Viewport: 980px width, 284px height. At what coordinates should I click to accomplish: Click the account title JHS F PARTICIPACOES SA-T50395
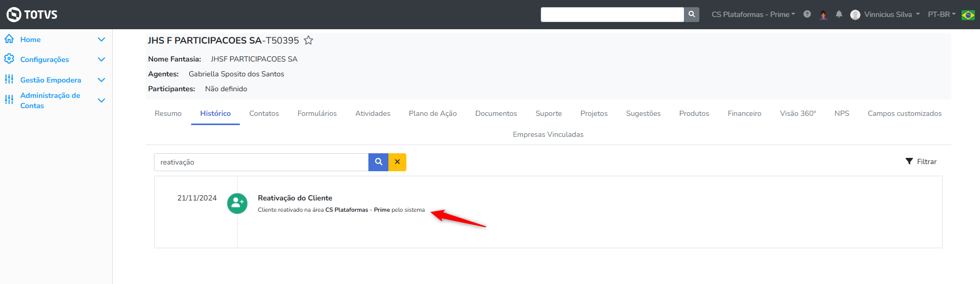point(223,40)
